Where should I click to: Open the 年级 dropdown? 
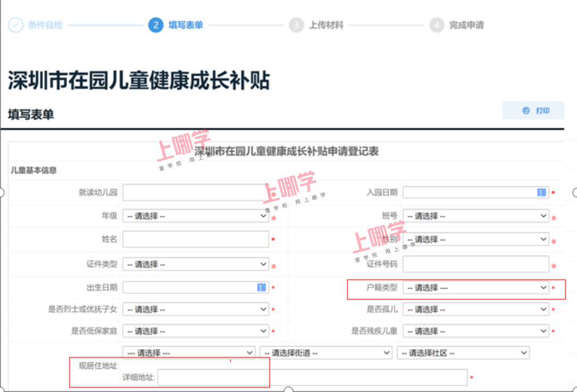coord(195,216)
